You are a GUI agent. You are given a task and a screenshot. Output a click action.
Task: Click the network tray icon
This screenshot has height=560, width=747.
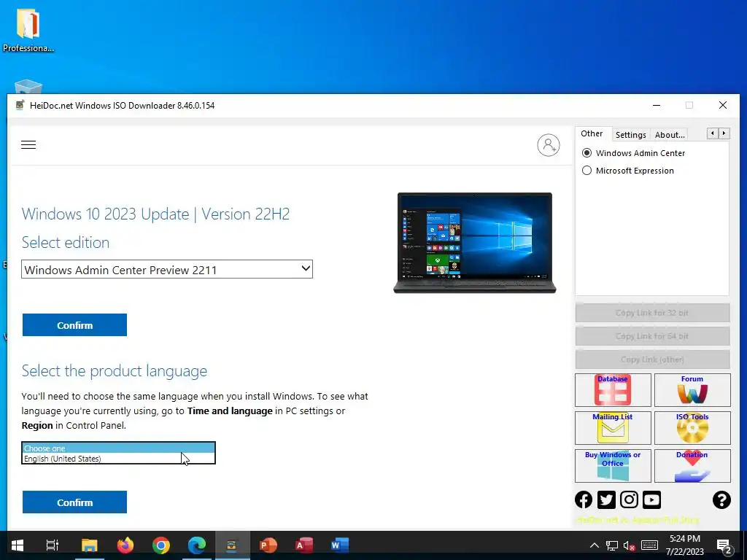pos(612,545)
